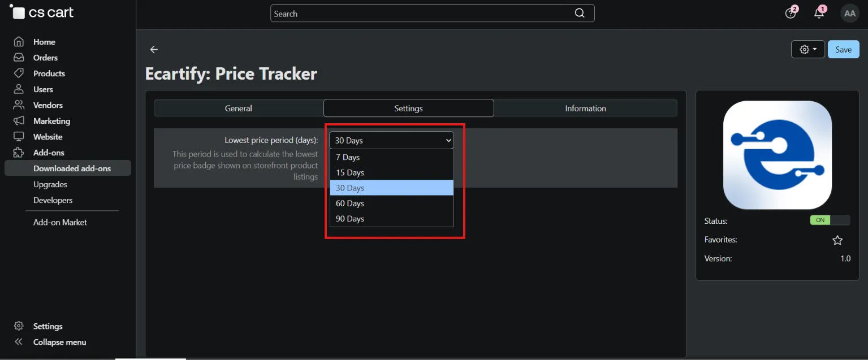
Task: Switch to the Information tab
Action: click(x=585, y=108)
